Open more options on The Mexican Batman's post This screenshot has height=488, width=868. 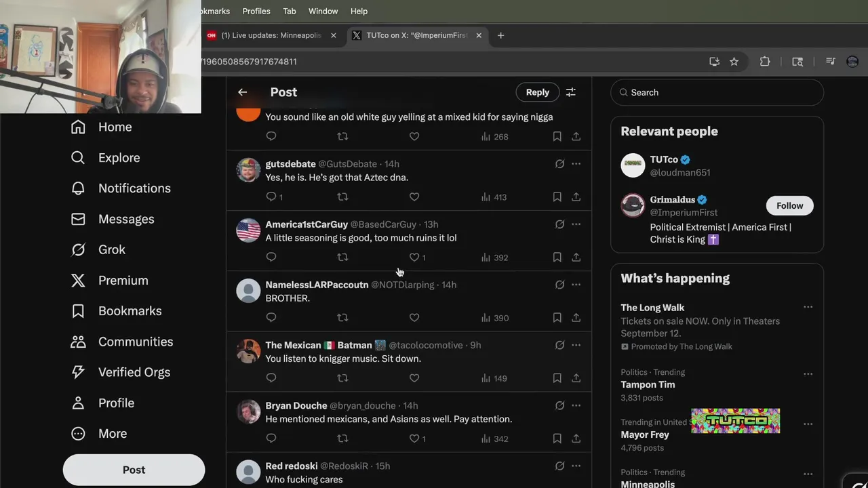click(x=576, y=345)
